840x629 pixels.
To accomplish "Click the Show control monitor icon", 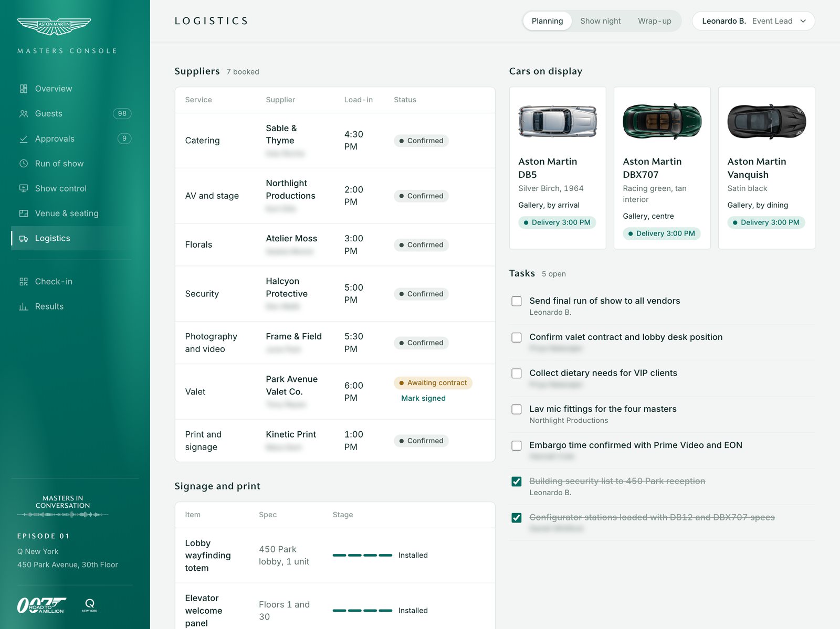I will 24,188.
